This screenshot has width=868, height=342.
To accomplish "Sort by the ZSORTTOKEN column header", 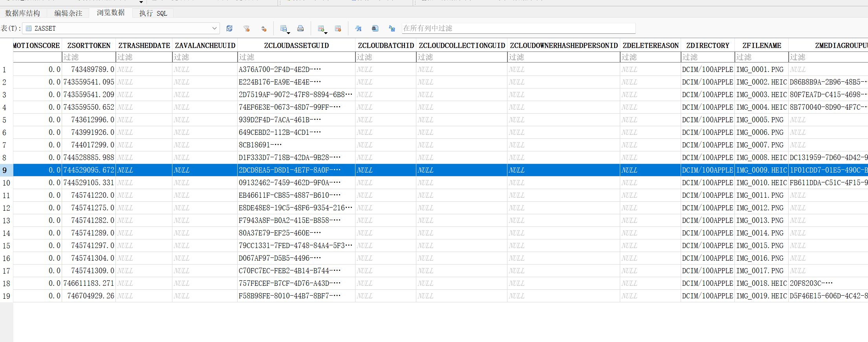I will pyautogui.click(x=89, y=46).
